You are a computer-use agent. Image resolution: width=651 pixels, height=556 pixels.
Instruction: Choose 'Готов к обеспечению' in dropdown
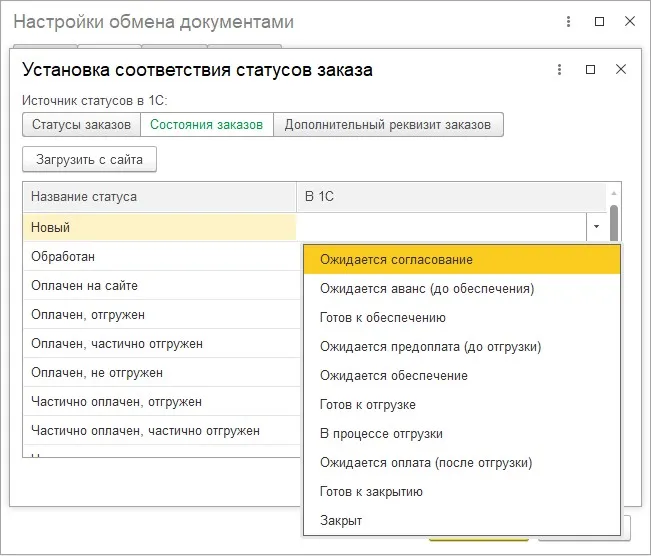tap(382, 318)
